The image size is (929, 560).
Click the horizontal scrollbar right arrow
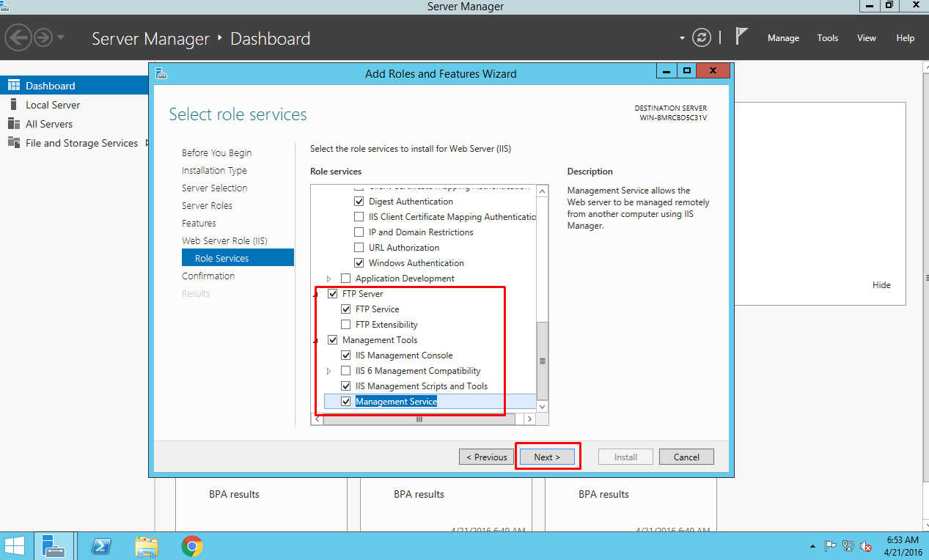coord(530,419)
